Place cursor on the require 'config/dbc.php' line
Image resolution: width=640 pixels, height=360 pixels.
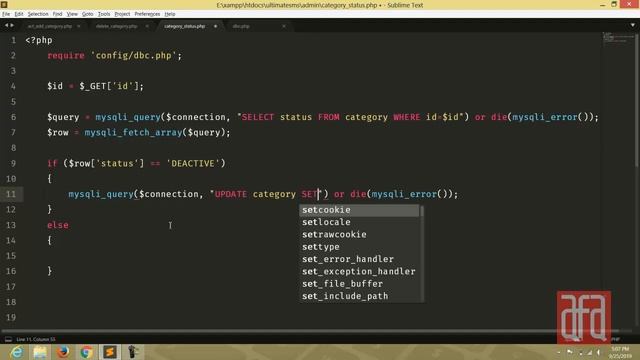click(114, 56)
